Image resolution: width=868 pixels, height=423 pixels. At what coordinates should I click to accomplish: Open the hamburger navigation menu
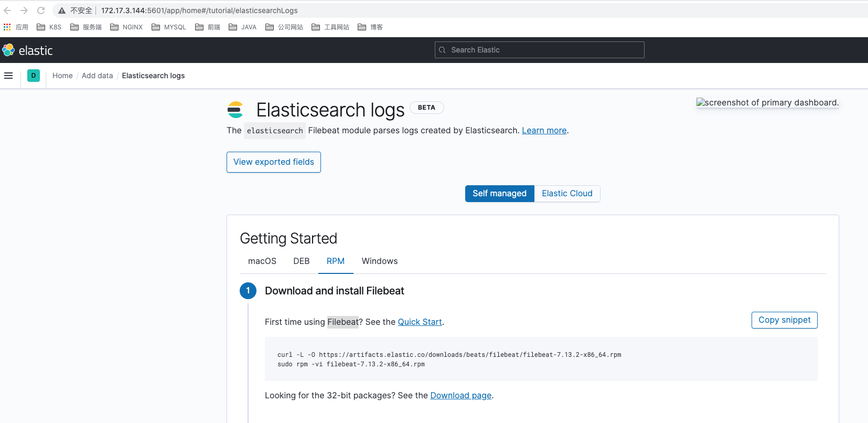coord(8,76)
